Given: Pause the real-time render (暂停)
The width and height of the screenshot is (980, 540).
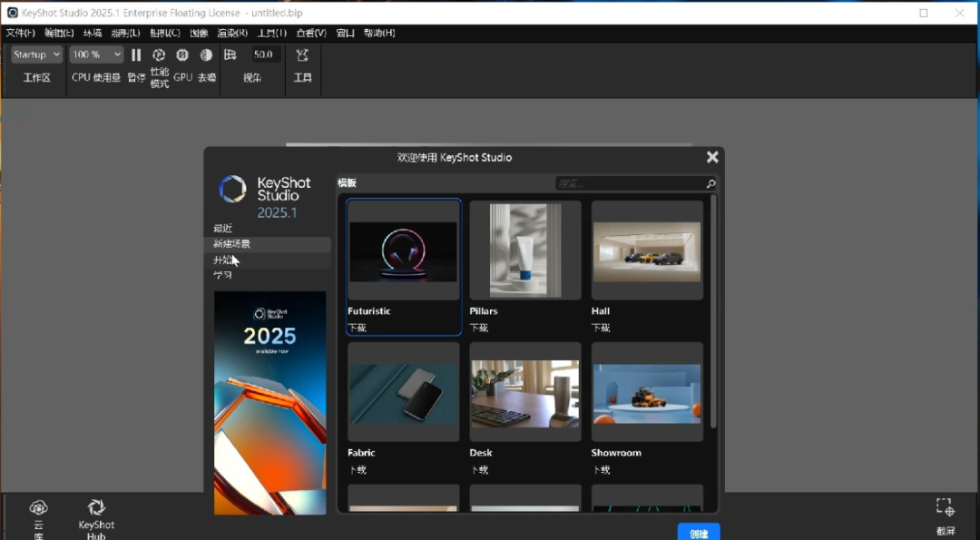Looking at the screenshot, I should pos(135,55).
